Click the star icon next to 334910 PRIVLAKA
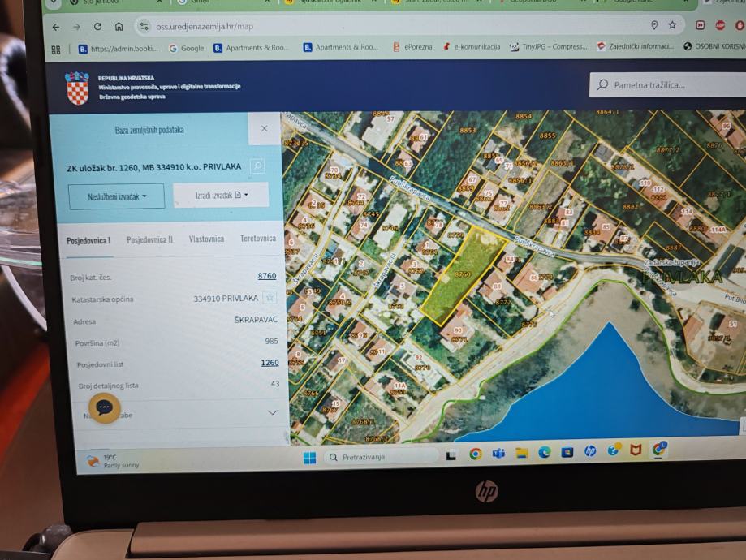The image size is (746, 560). click(270, 298)
